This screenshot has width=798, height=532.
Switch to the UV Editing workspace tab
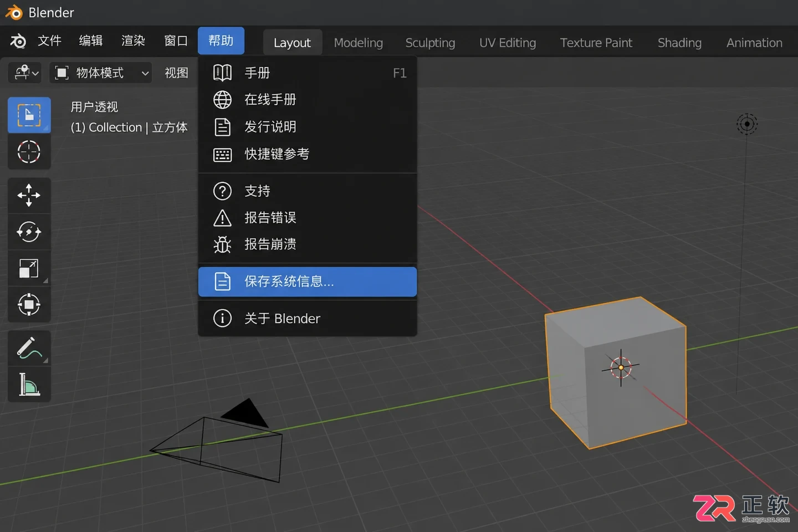coord(508,43)
